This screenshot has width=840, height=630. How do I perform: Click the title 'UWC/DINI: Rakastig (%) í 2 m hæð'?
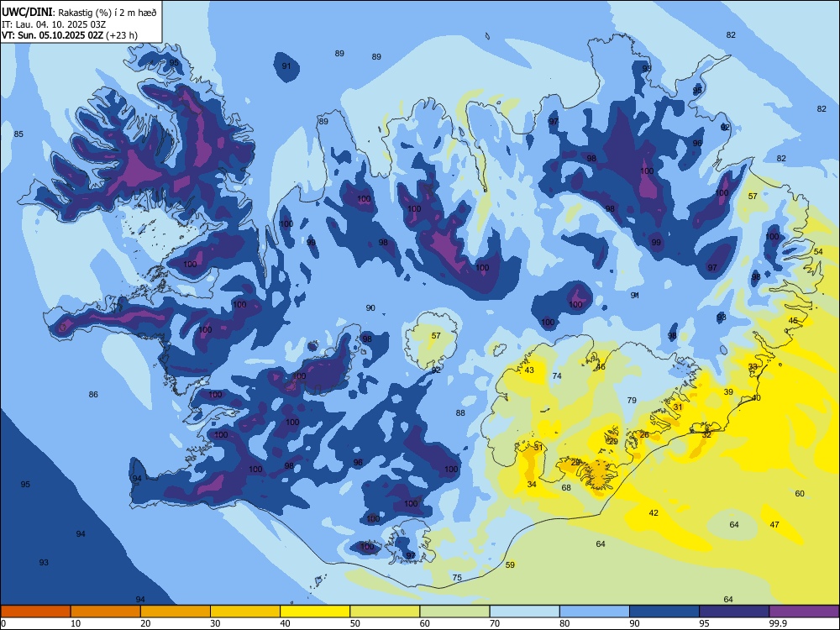[x=79, y=13]
